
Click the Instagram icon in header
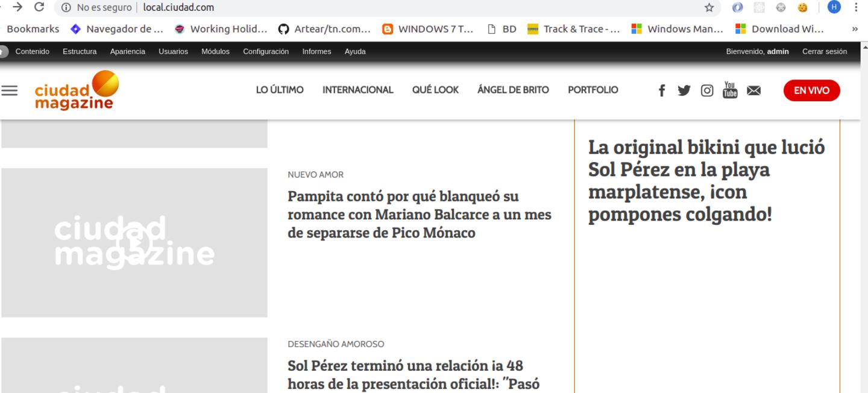707,90
